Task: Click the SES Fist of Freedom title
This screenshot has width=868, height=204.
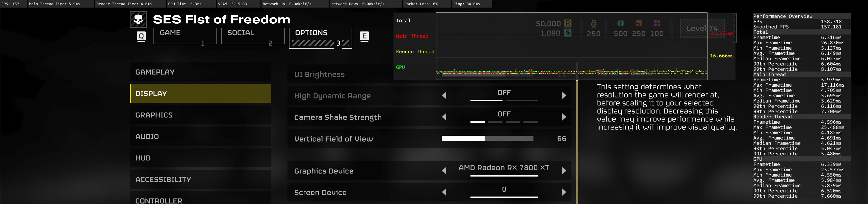Action: (222, 19)
